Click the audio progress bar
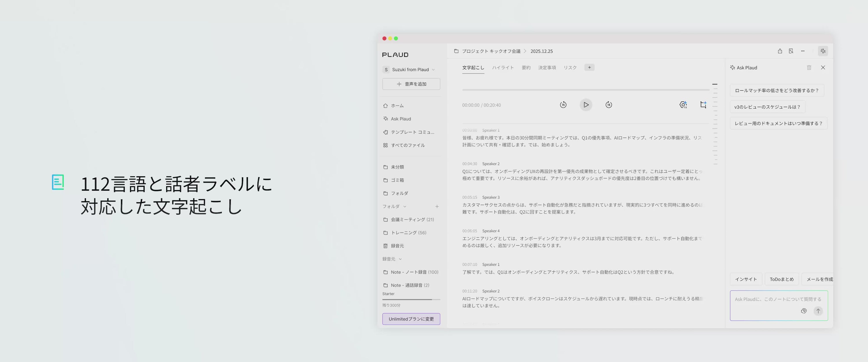 586,90
